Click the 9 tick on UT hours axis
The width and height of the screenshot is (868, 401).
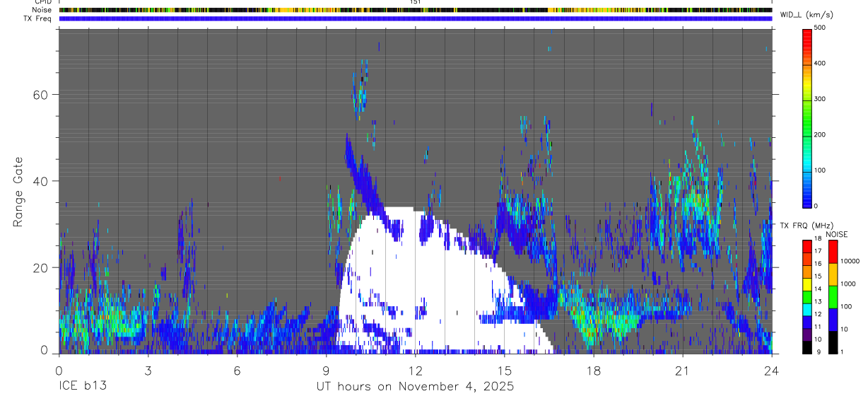(326, 371)
